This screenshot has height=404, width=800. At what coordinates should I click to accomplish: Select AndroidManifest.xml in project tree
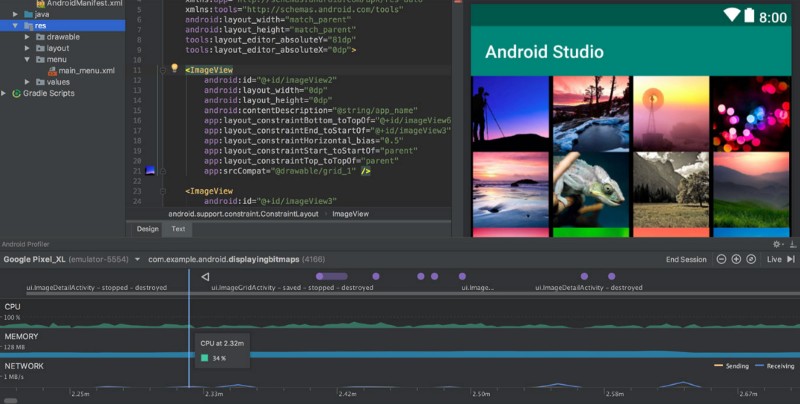click(x=85, y=4)
